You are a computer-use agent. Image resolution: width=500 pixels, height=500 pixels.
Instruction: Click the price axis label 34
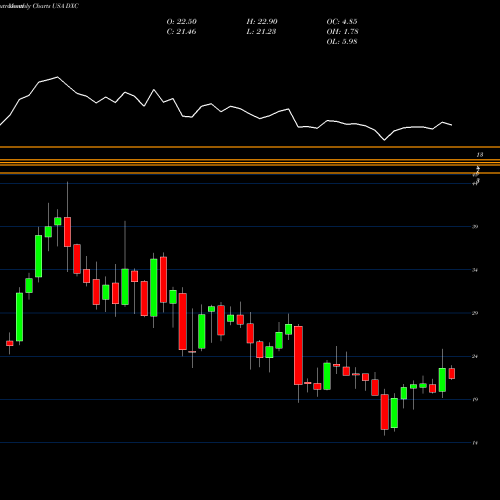475,270
